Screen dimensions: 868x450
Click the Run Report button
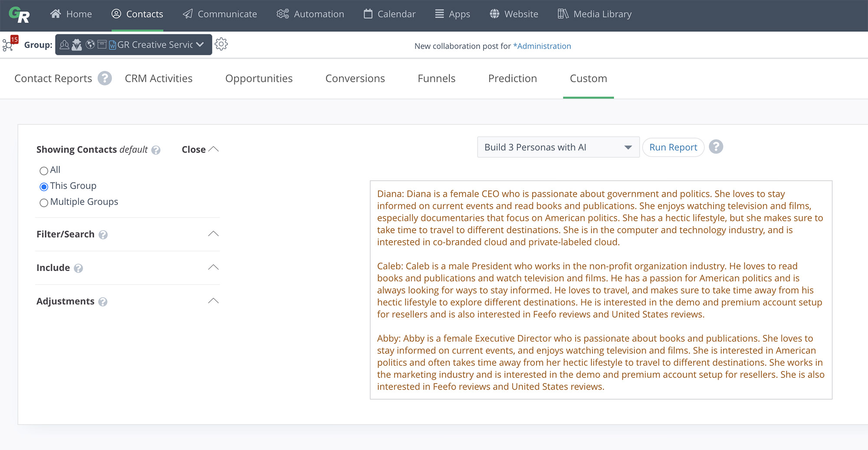pos(673,147)
